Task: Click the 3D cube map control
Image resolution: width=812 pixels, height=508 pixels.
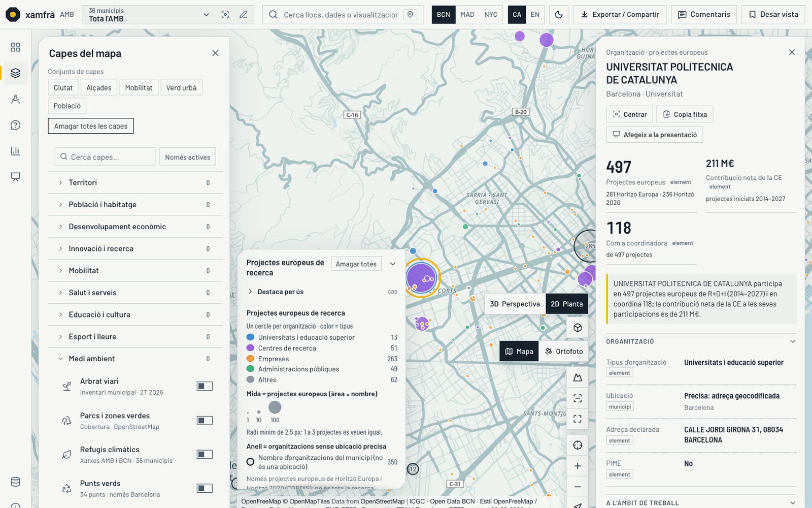Action: (x=578, y=328)
